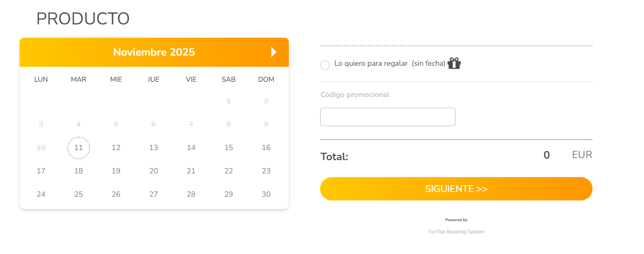Choose Monday the 17th

pyautogui.click(x=41, y=171)
